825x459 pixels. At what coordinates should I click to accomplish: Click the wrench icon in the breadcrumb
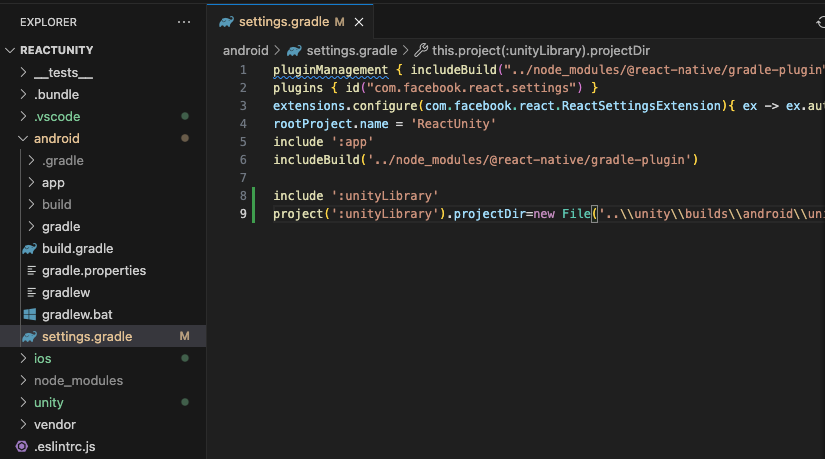[x=421, y=51]
